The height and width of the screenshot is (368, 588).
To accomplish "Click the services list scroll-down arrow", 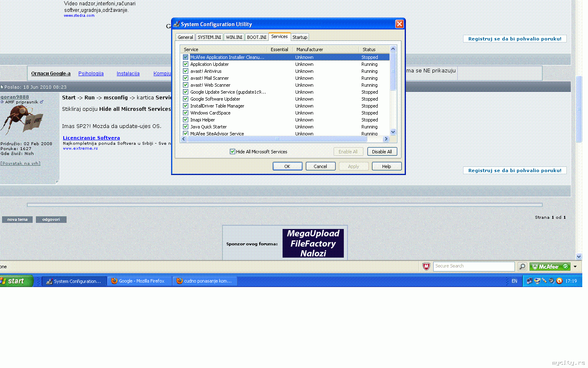I will point(393,132).
